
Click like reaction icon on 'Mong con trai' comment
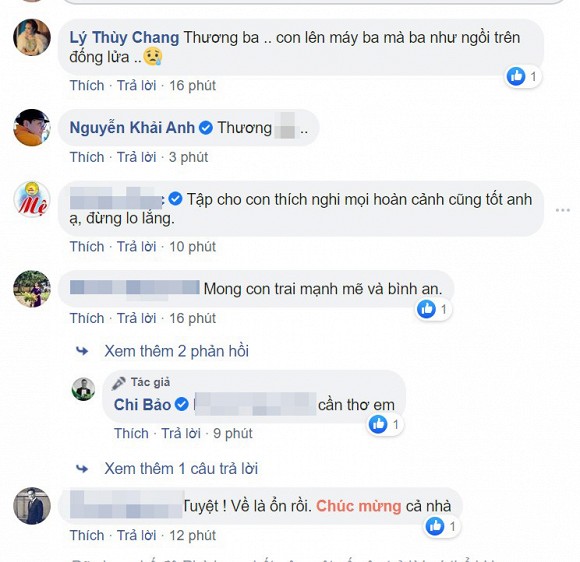[426, 309]
